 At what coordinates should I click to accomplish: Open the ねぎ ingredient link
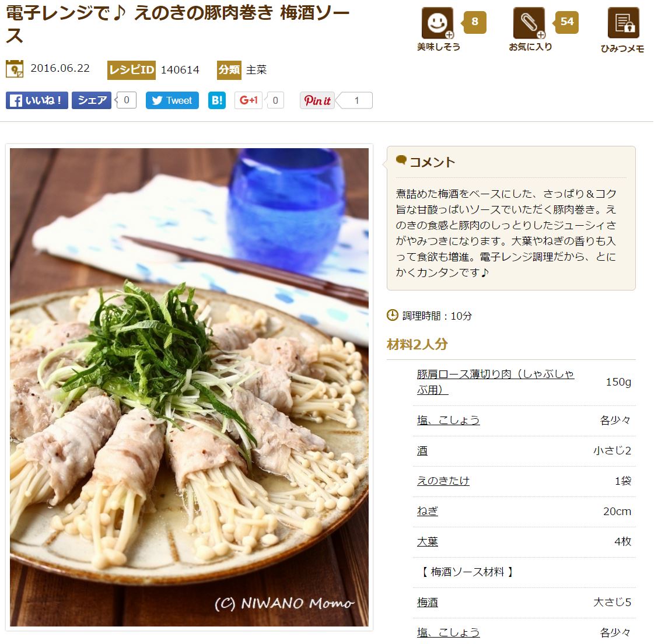click(x=427, y=511)
